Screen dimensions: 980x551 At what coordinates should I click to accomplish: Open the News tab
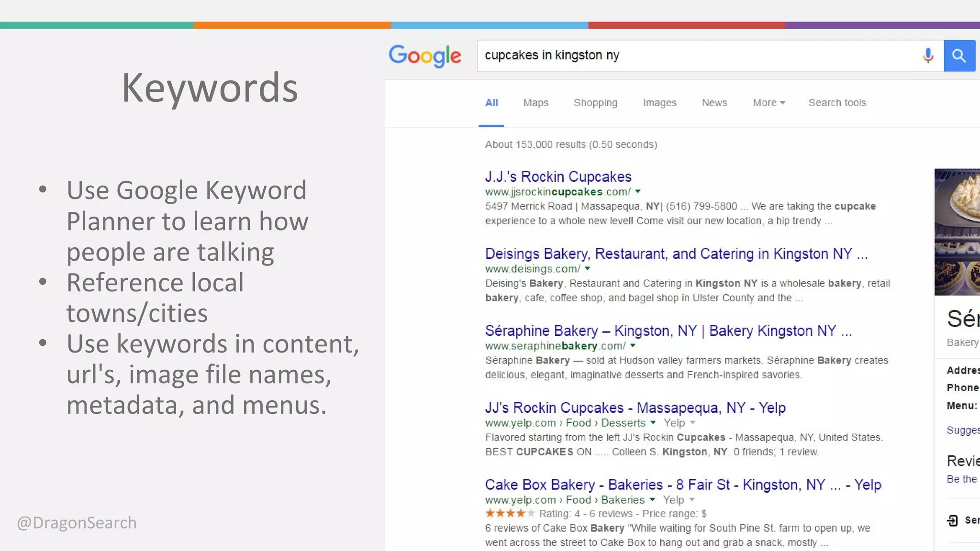714,103
